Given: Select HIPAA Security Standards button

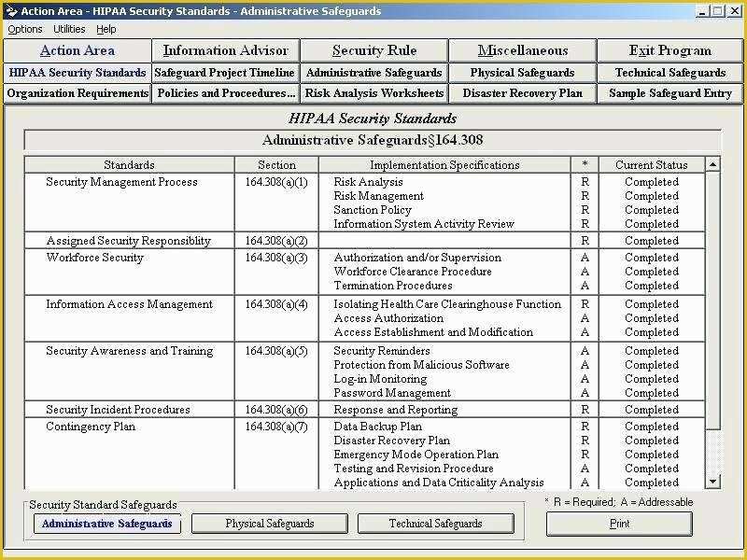Looking at the screenshot, I should (x=78, y=73).
